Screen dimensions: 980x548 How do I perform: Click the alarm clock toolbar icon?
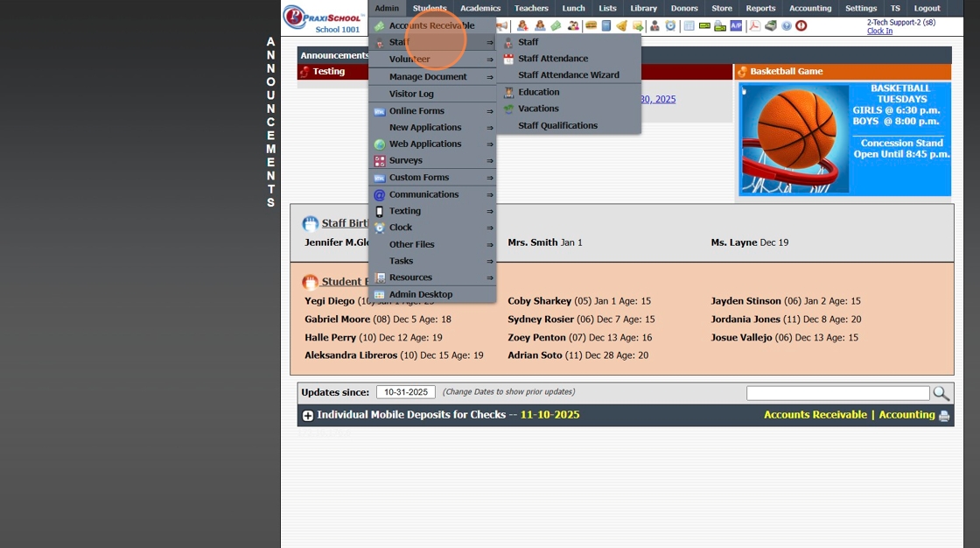click(670, 25)
